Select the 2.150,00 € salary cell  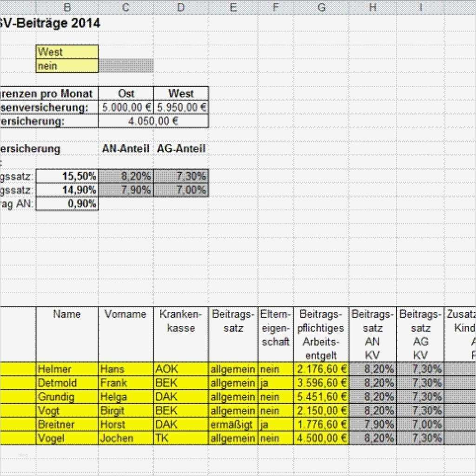[x=322, y=411]
